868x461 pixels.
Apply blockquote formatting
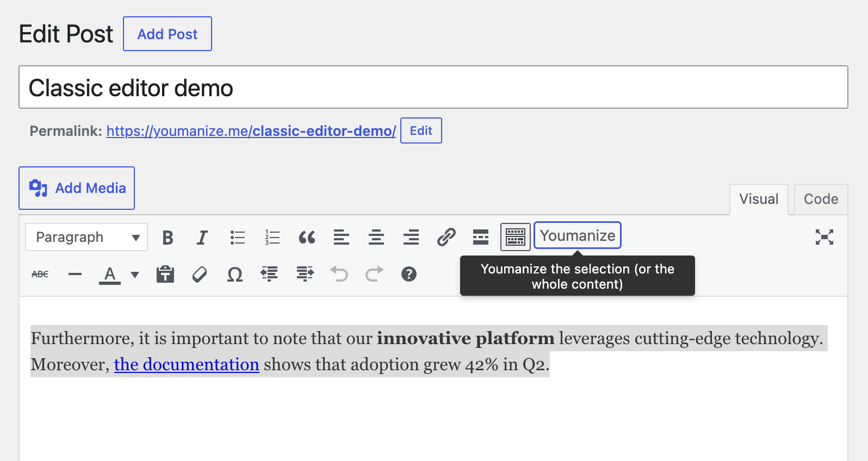pos(307,237)
